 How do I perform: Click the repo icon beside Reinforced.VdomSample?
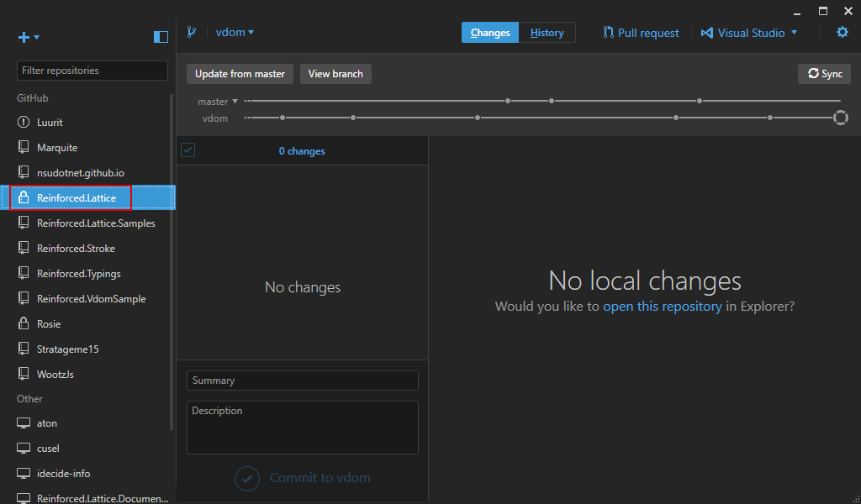point(24,298)
